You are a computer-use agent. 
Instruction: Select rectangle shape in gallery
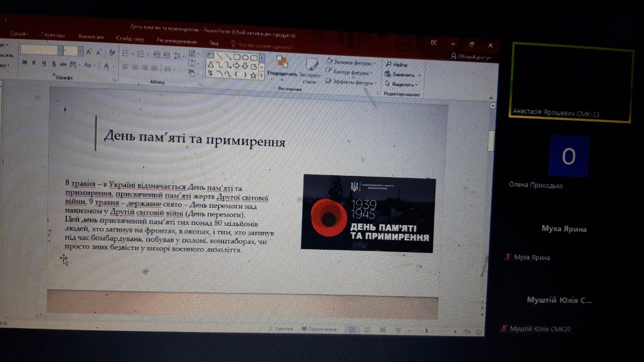pos(237,57)
